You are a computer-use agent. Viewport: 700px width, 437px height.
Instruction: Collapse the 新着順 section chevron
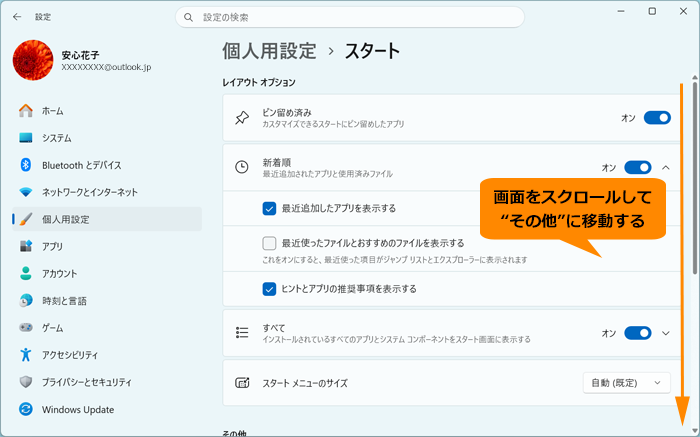pos(666,168)
